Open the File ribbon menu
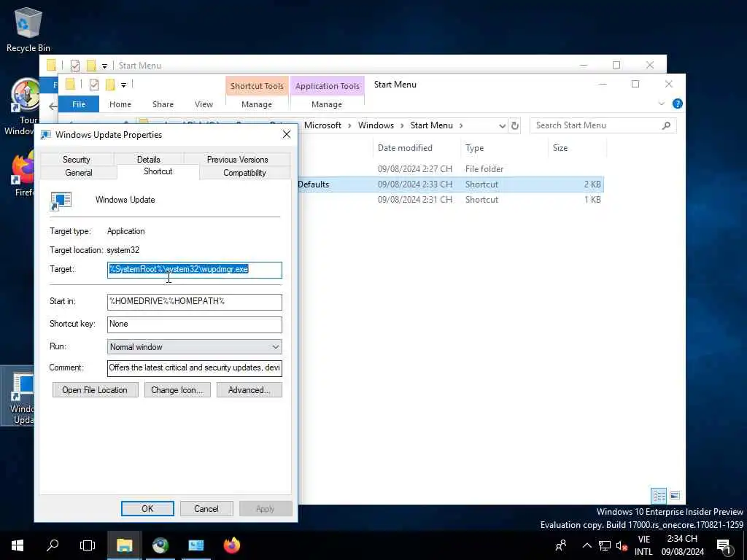747x560 pixels. click(x=79, y=104)
